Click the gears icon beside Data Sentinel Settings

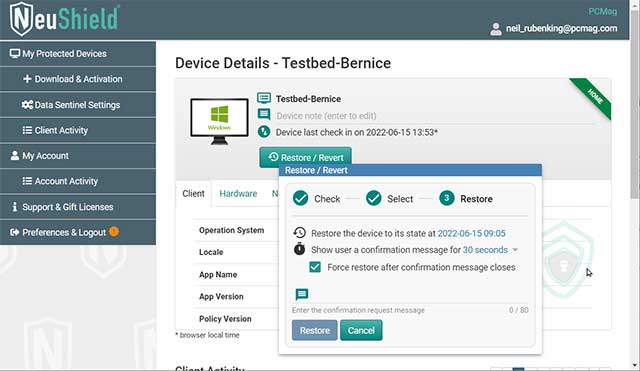coord(27,105)
